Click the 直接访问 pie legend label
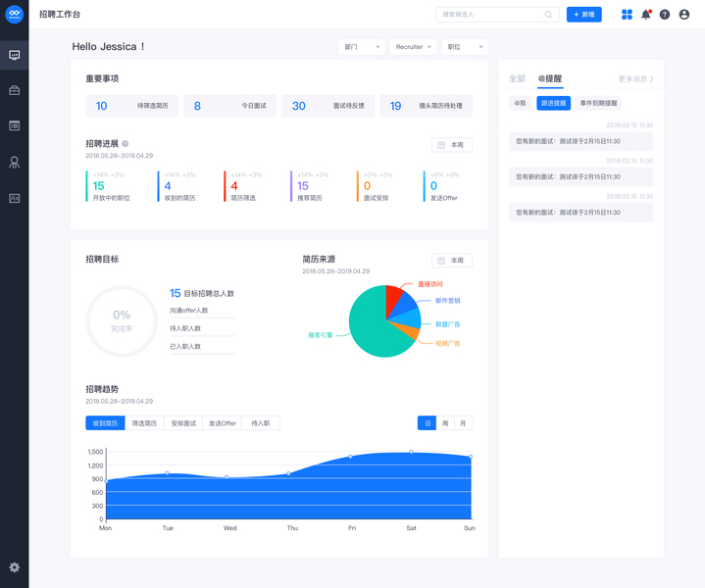This screenshot has width=705, height=588. point(430,284)
